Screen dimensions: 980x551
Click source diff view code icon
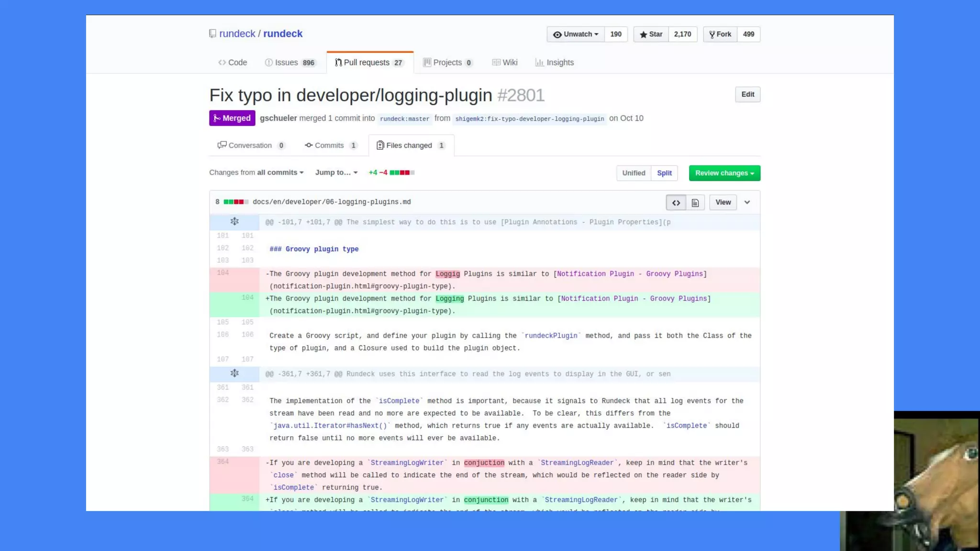pyautogui.click(x=676, y=203)
